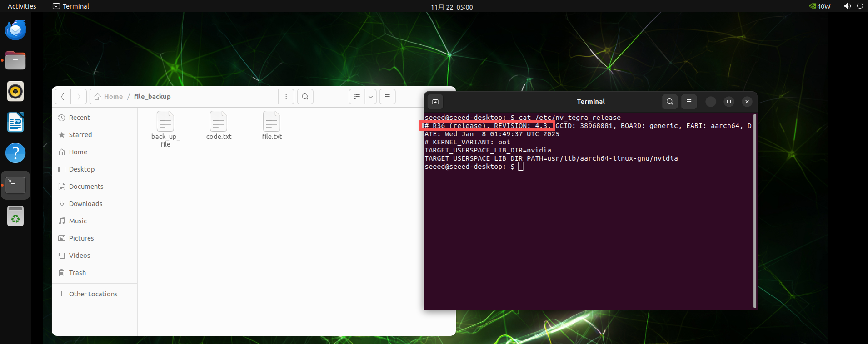Viewport: 868px width, 344px height.
Task: Launch Rhythmbox music player from dock
Action: (15, 92)
